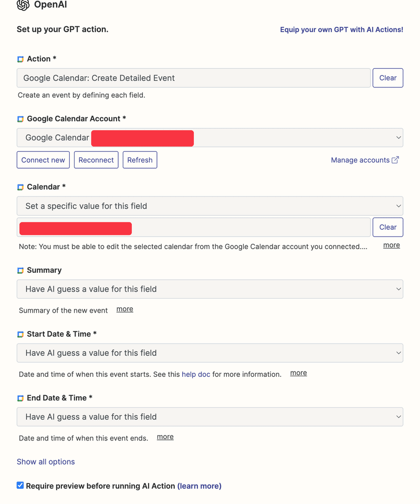Click the calendar icon beside Calendar label
420x504 pixels.
tap(20, 187)
